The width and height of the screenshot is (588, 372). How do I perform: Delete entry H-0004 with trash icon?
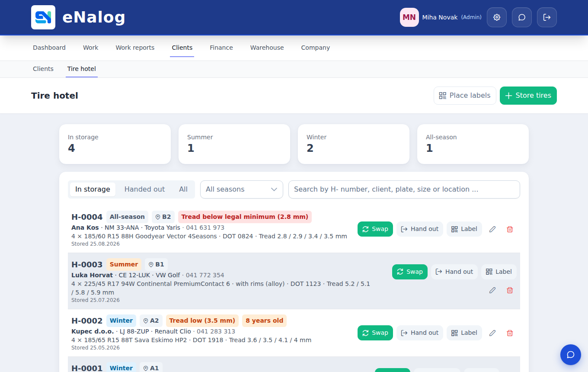pos(510,229)
